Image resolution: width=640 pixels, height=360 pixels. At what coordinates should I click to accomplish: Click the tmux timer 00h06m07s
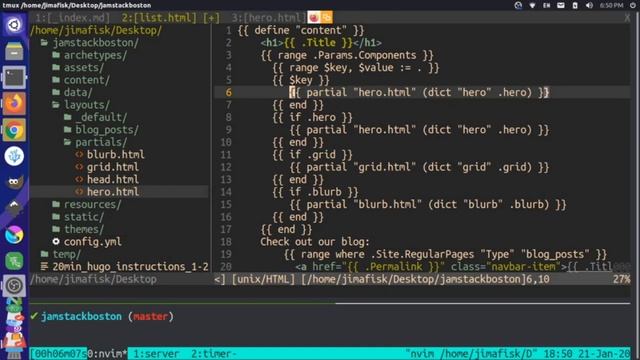[x=60, y=353]
